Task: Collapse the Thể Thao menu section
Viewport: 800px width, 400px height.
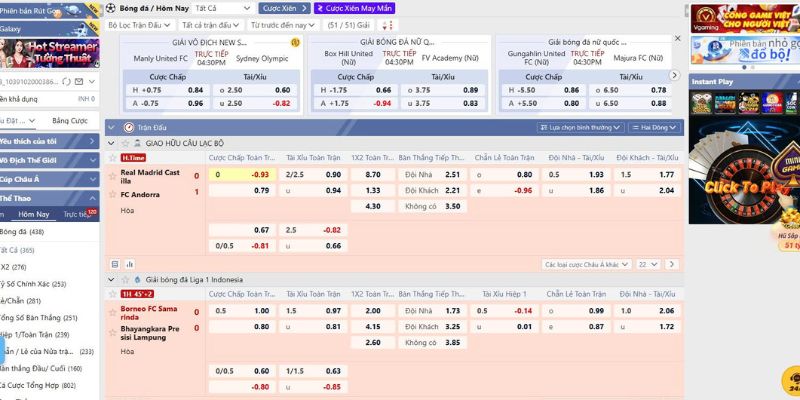Action: point(49,198)
